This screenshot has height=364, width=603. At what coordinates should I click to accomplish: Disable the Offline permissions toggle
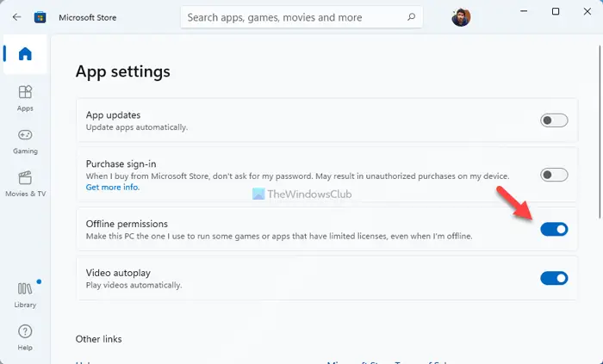[554, 229]
